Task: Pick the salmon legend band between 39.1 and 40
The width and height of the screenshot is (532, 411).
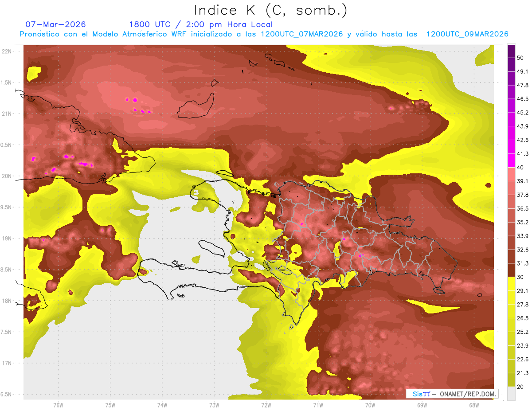Action: (511, 174)
